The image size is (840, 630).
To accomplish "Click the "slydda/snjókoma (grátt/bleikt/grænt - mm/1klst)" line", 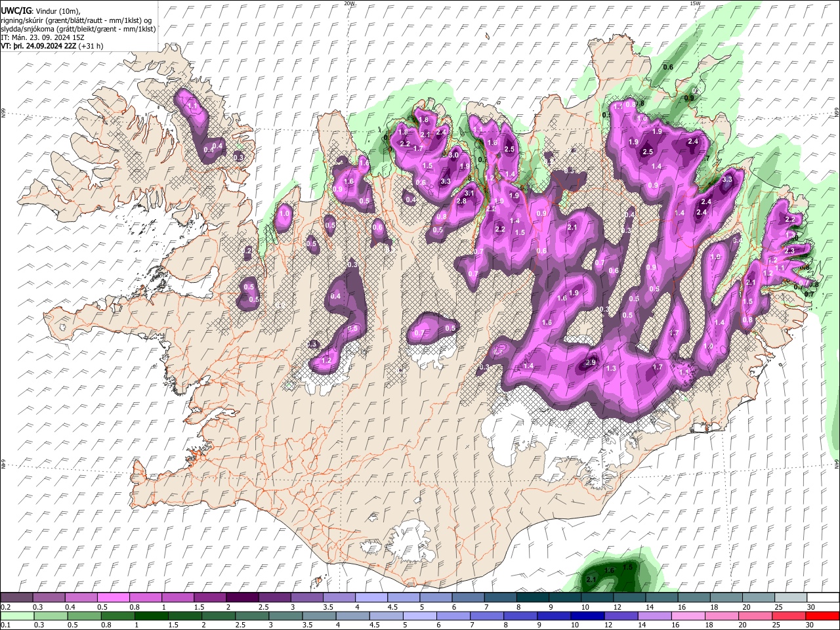I will coord(78,29).
